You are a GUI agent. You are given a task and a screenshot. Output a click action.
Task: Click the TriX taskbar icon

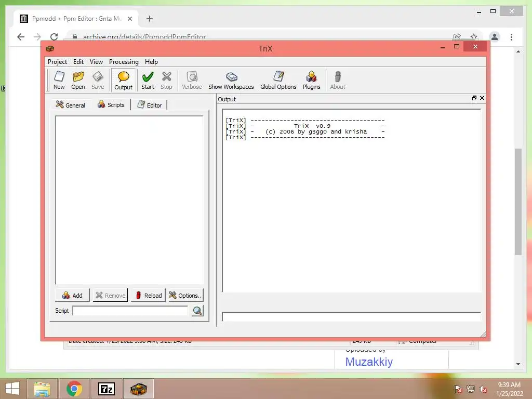(138, 389)
